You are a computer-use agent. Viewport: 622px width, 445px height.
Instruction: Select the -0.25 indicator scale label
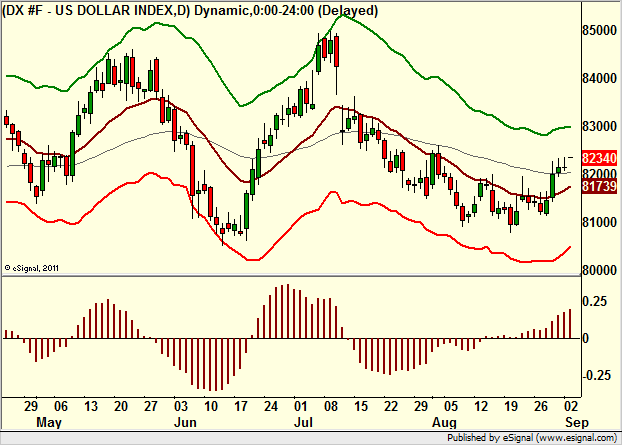(x=596, y=375)
